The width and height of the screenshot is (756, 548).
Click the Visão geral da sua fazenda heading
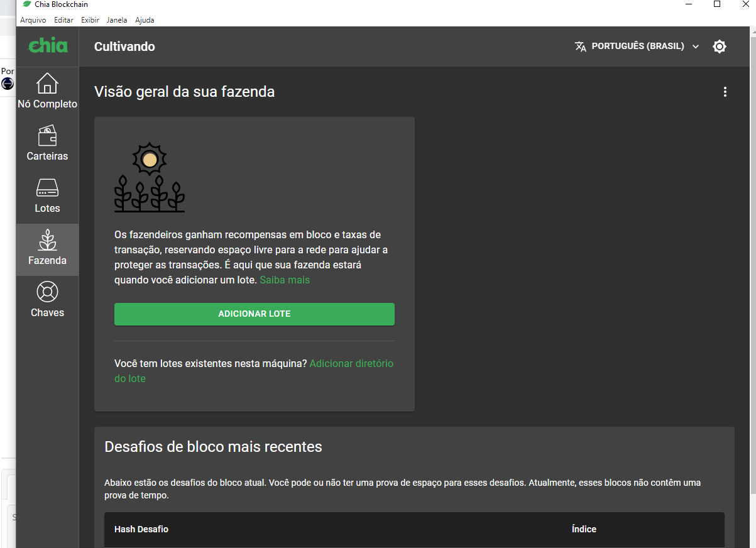click(184, 92)
